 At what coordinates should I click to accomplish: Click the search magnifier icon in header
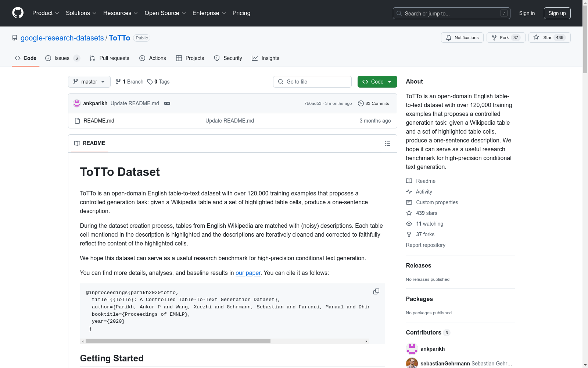click(x=399, y=13)
